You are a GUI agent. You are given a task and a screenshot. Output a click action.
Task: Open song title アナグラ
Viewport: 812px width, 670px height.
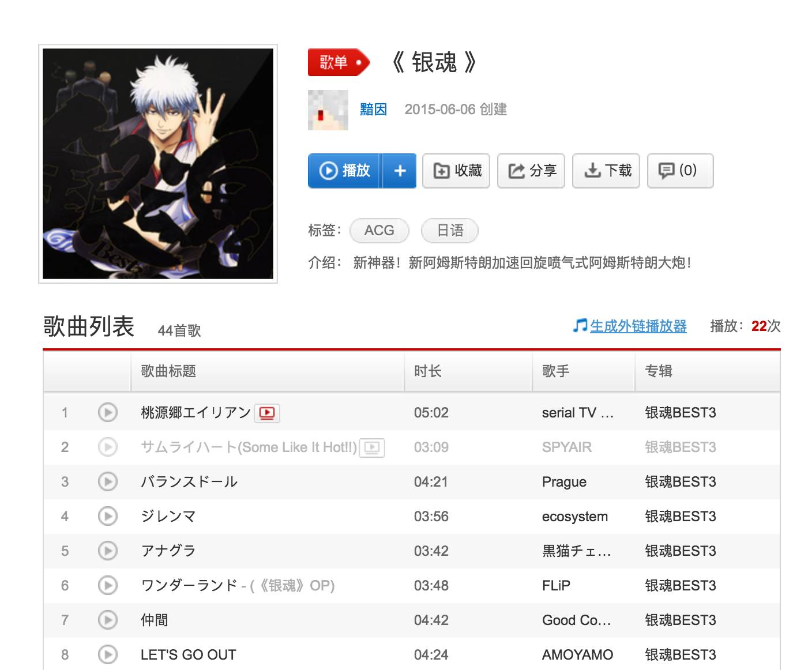coord(168,551)
